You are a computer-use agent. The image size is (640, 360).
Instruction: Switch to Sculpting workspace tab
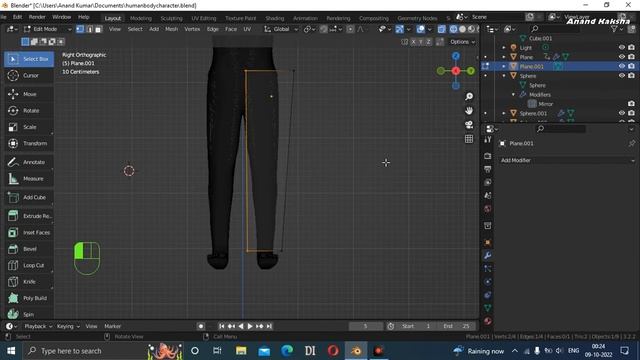click(x=171, y=18)
